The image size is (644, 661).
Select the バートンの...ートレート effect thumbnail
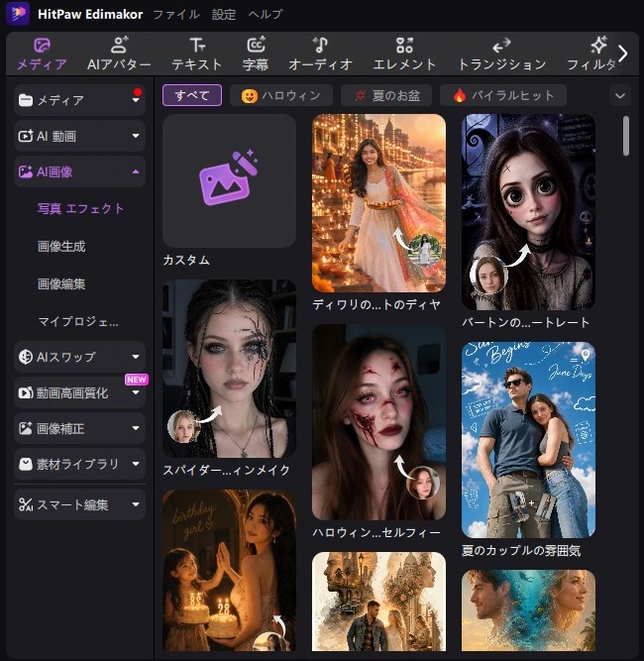(528, 212)
